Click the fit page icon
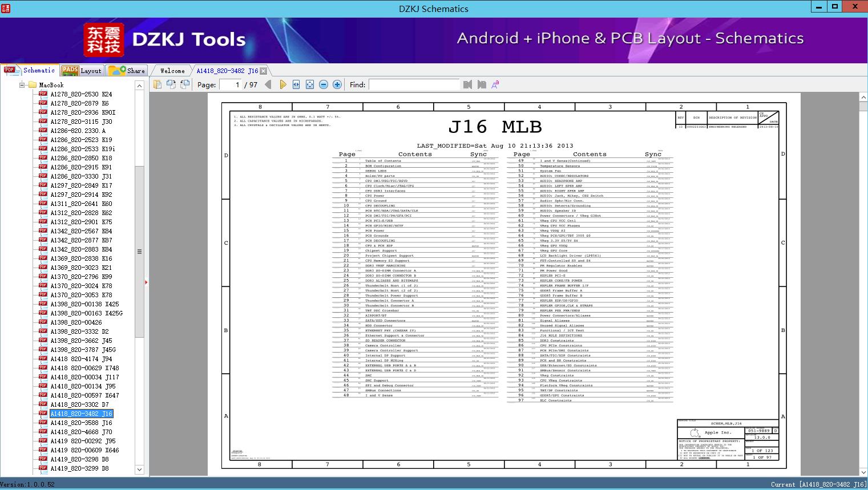The image size is (868, 490). [x=310, y=84]
